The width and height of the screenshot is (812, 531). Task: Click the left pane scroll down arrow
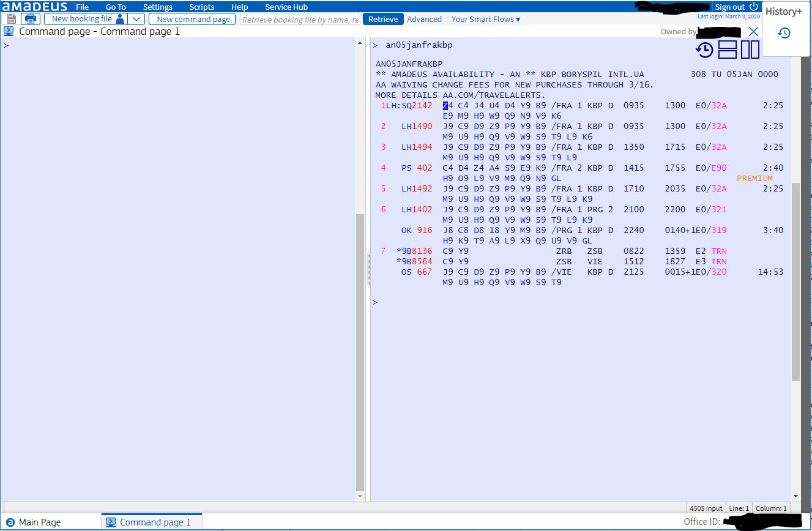[x=360, y=496]
